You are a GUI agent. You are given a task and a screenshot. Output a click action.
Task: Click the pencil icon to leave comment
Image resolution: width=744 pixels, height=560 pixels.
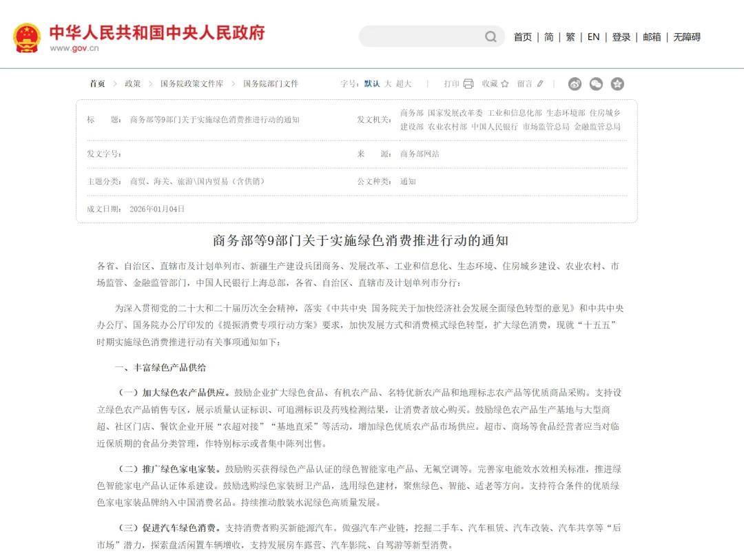click(540, 83)
